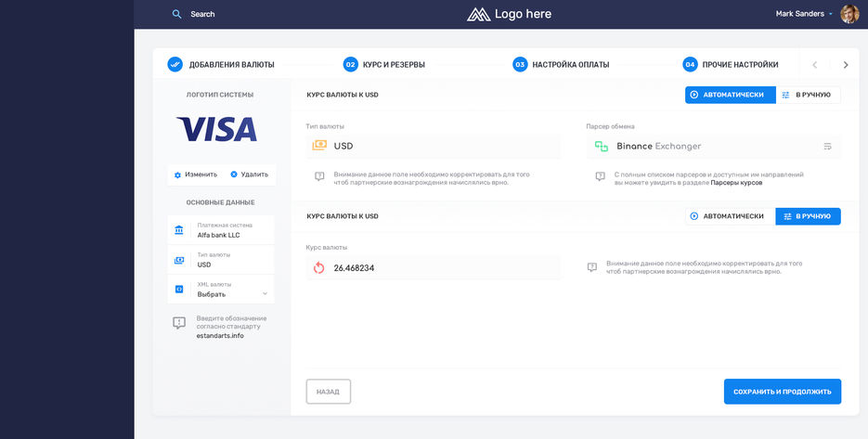
Task: Click the previous steps left arrow
Action: (815, 65)
